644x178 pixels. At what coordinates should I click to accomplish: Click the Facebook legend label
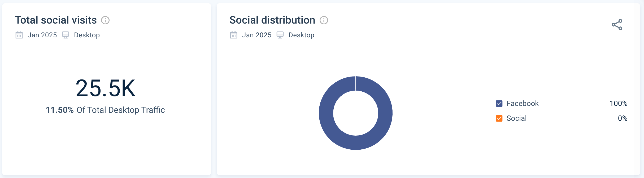coord(522,104)
